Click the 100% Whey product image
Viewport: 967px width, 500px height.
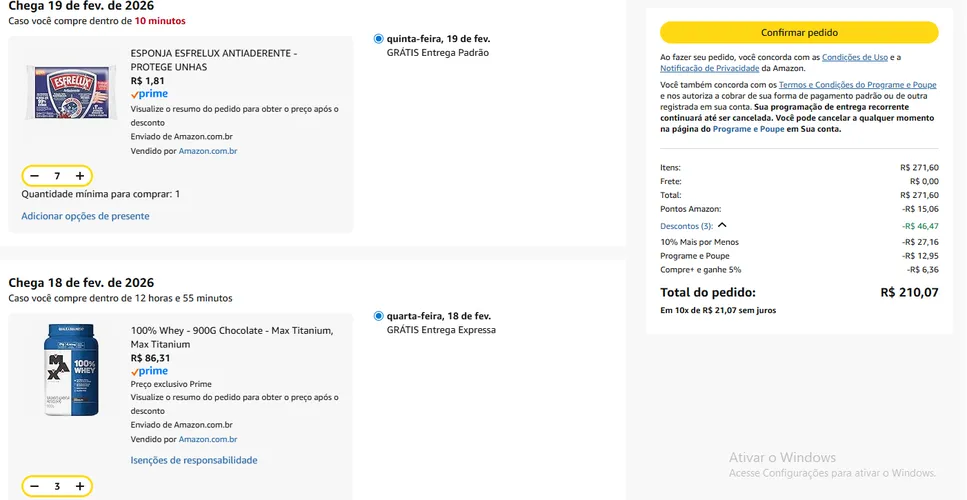pos(72,369)
